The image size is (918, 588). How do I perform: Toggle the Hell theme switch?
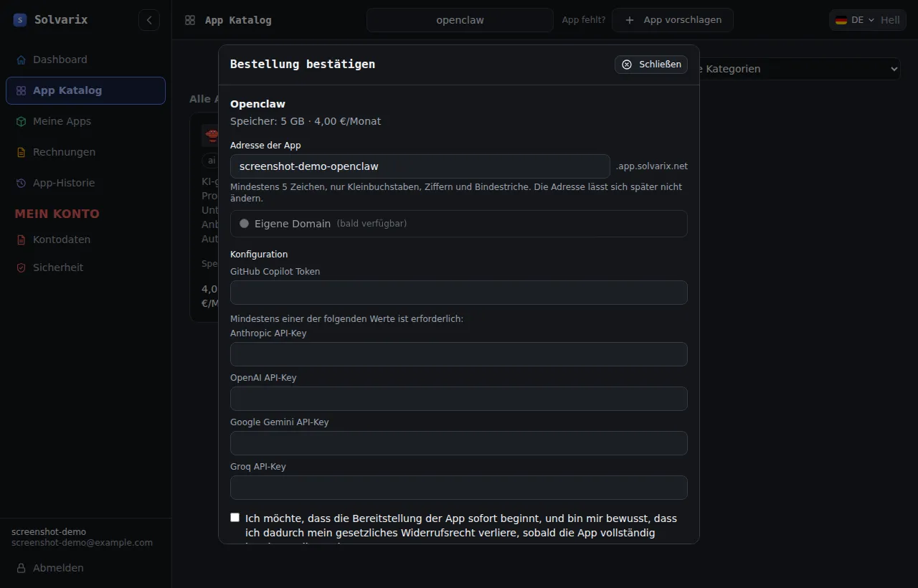tap(890, 20)
